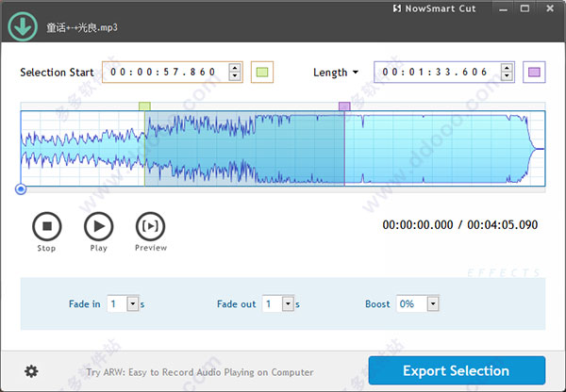Screen dimensions: 566x392
Task: Open settings gear icon
Action: pyautogui.click(x=31, y=371)
